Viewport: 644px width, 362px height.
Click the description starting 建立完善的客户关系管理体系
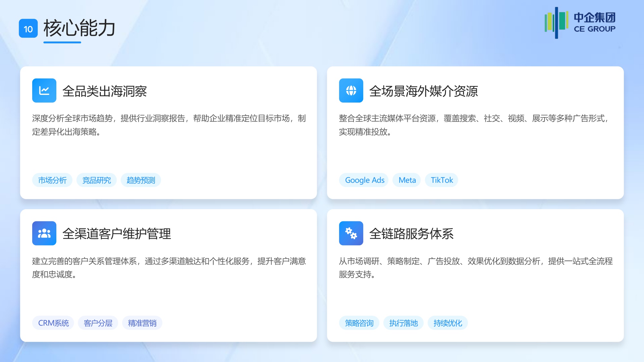[169, 268]
